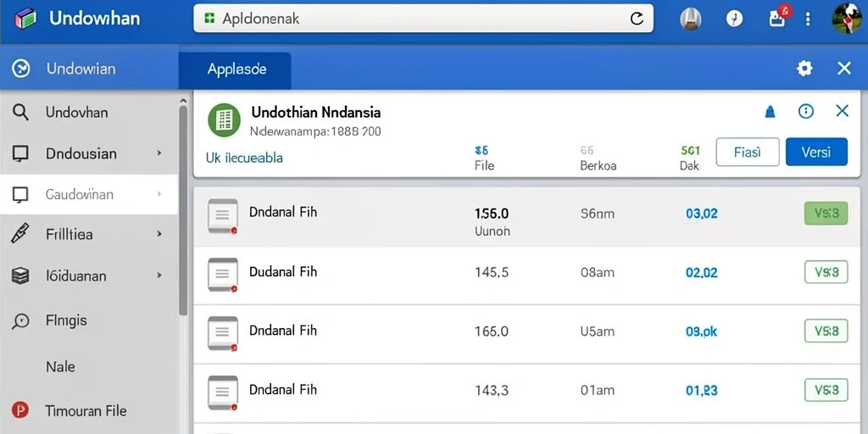The height and width of the screenshot is (434, 868).
Task: Click the green spreadsheet icon in header card
Action: (x=224, y=120)
